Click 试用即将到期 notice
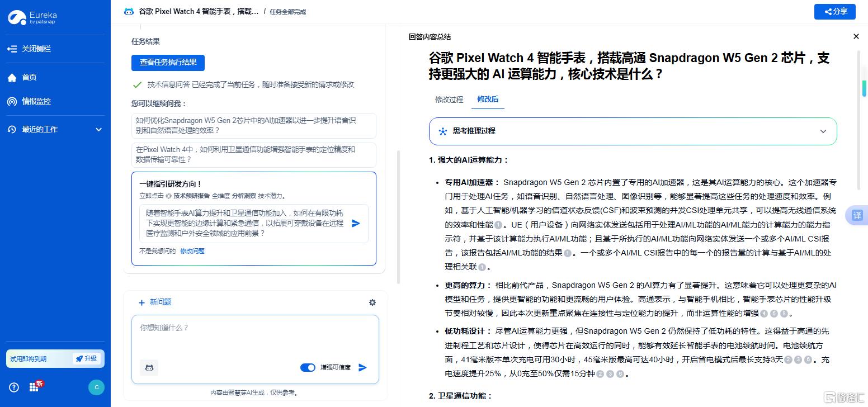The width and height of the screenshot is (868, 407). tap(28, 359)
